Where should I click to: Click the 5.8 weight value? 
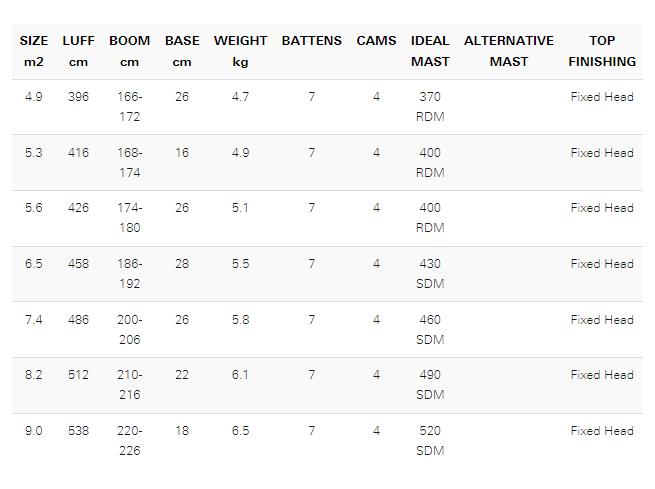pos(241,320)
